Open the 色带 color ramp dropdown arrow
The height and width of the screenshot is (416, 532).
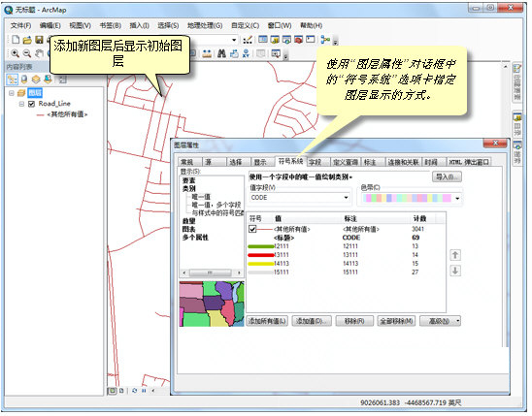(457, 198)
